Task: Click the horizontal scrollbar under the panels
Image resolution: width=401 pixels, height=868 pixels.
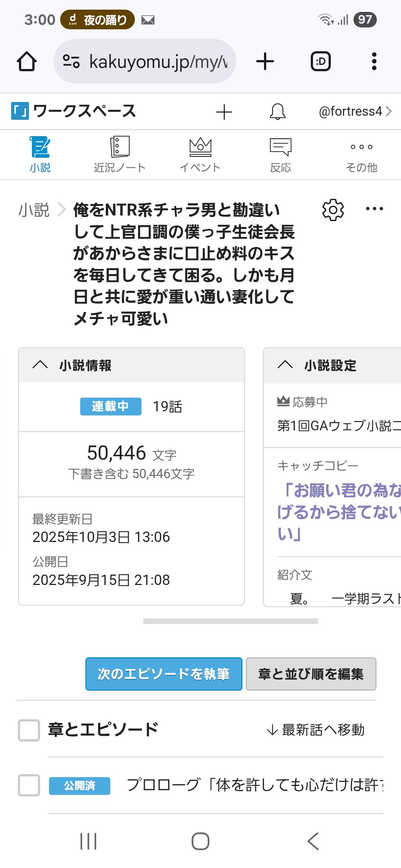Action: [x=231, y=621]
